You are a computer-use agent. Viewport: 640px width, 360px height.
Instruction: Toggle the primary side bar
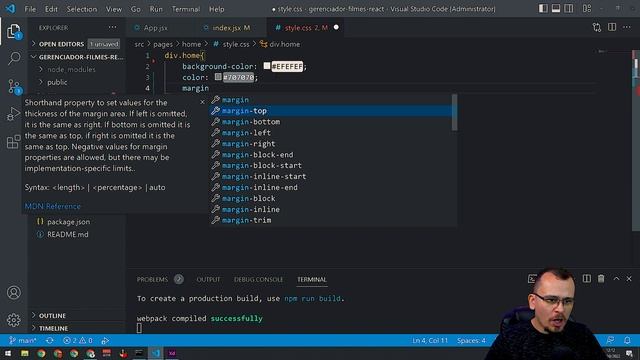coord(543,9)
